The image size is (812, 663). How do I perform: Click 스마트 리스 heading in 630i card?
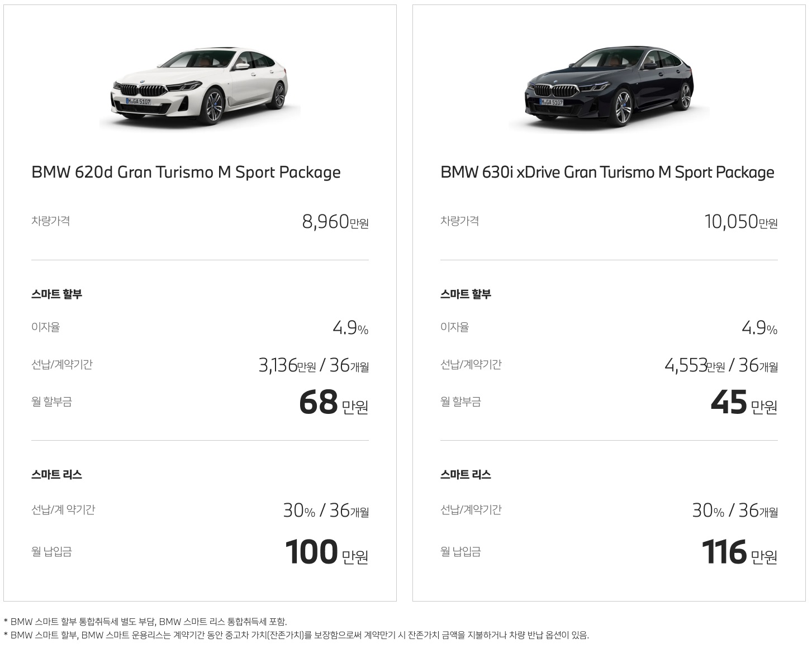466,474
